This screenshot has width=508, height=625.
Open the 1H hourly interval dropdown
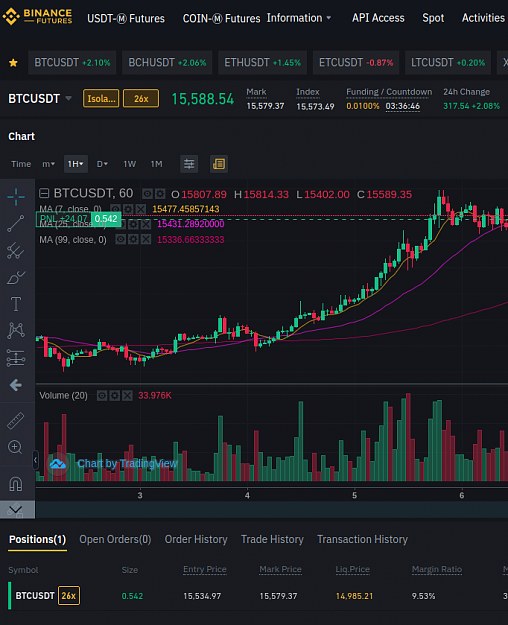pyautogui.click(x=75, y=164)
